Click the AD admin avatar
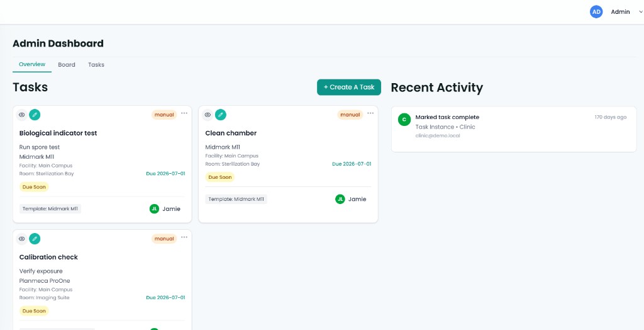 596,12
